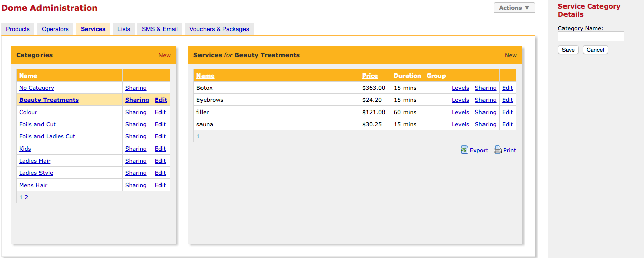Screen dimensions: 644x258
Task: Click Sharing for Eyebrows service
Action: tap(486, 100)
